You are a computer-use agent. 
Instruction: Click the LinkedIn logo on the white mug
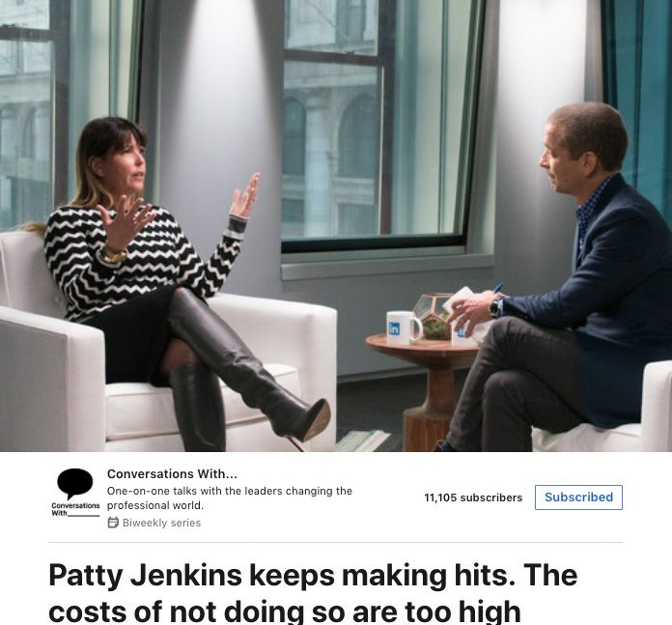pyautogui.click(x=394, y=328)
